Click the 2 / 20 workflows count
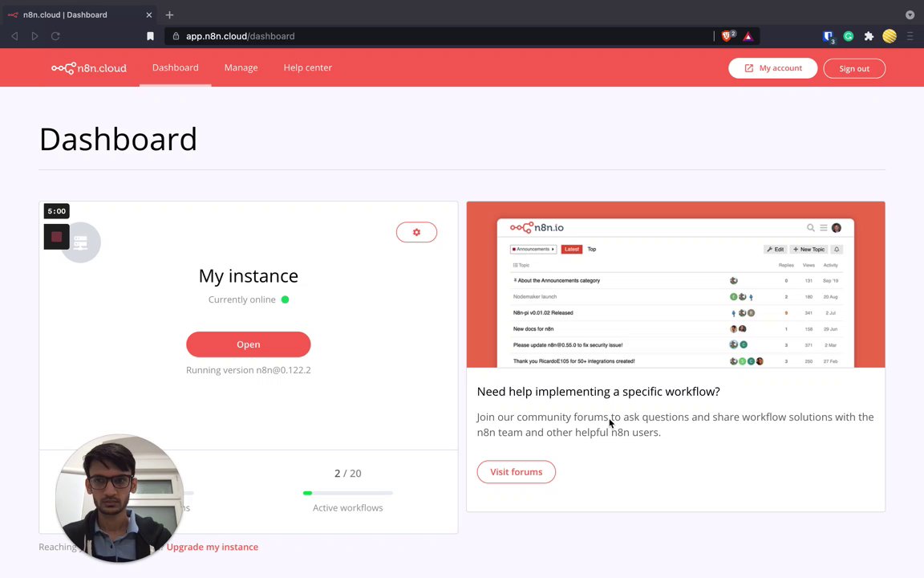The height and width of the screenshot is (578, 924). tap(347, 474)
